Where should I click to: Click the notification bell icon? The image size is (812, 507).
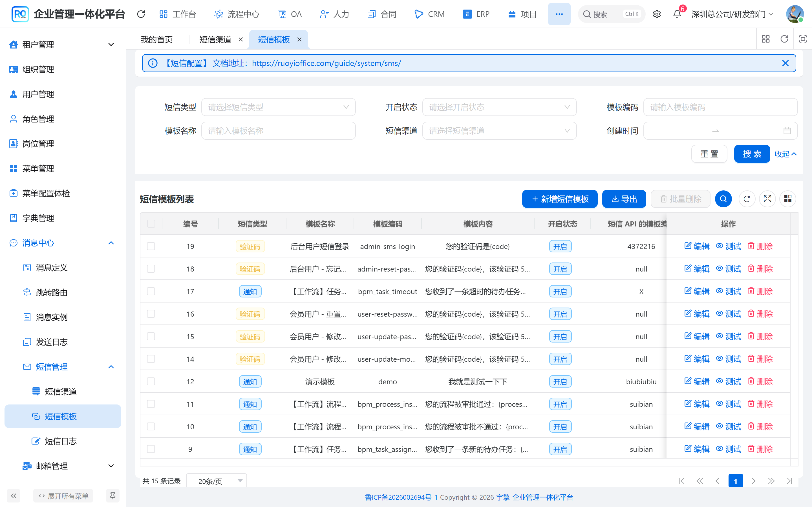click(677, 14)
